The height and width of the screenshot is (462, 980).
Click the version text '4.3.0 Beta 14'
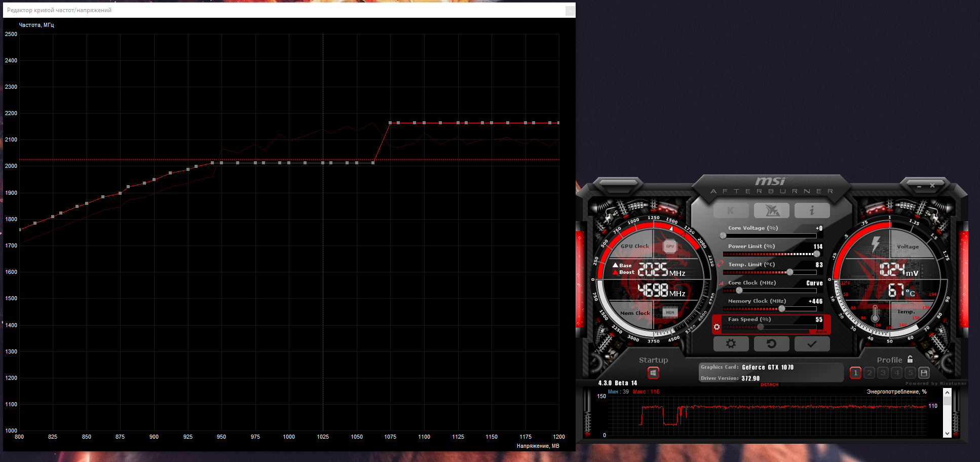coord(617,383)
